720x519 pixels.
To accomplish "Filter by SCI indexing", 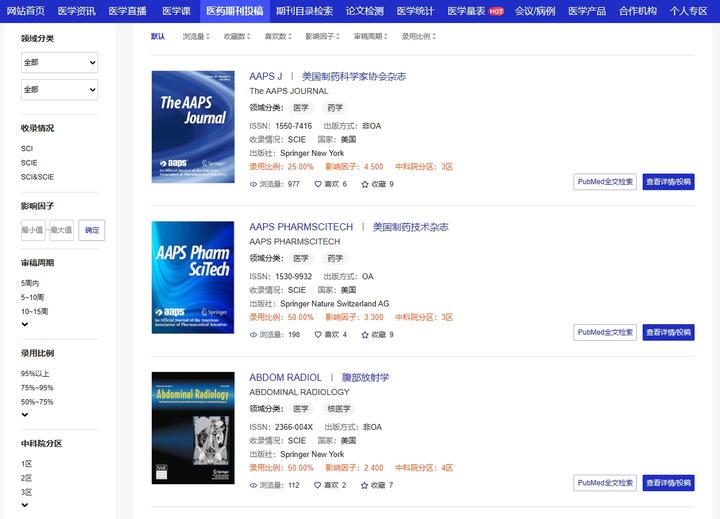I will 27,148.
